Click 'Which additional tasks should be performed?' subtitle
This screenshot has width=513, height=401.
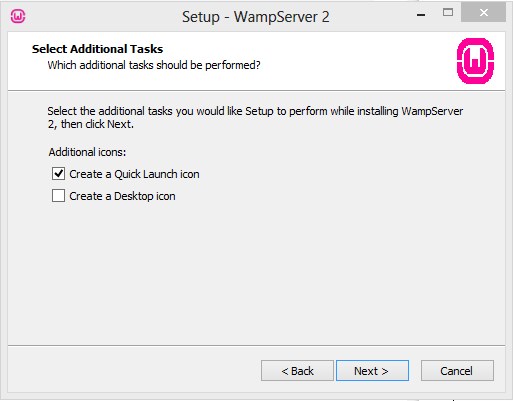tap(154, 65)
